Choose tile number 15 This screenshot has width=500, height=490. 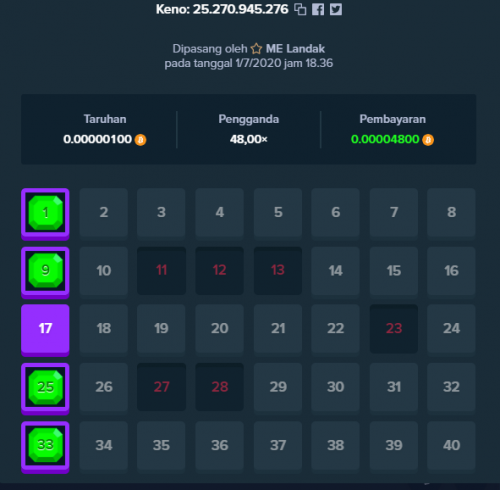pos(394,271)
